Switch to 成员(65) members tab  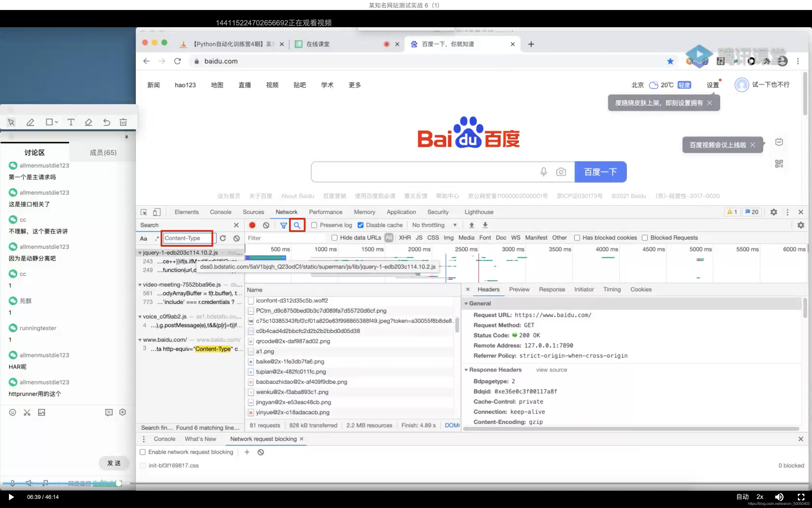(x=103, y=153)
